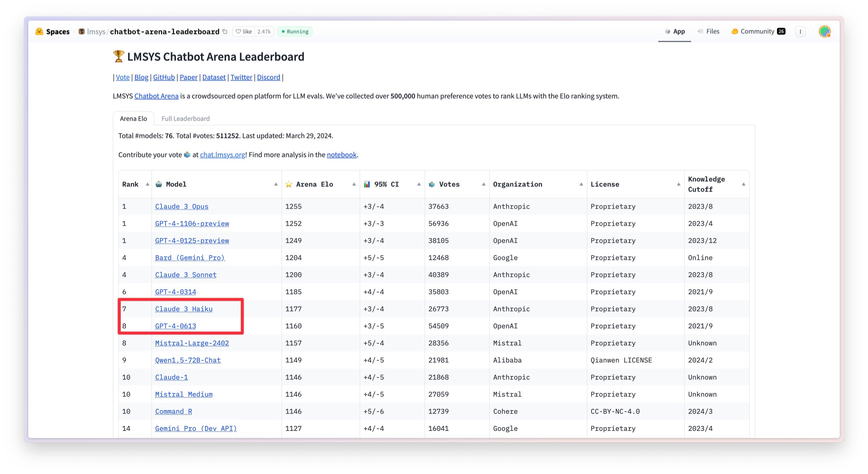Open the three-dot more options menu
Viewport: 868px width, 474px height.
point(800,32)
